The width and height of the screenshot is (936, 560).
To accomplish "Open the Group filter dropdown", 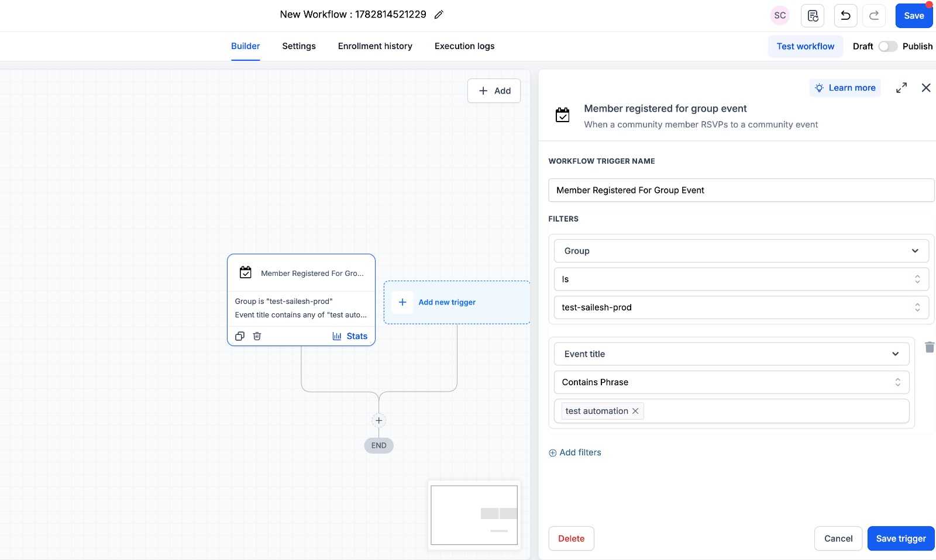I will pos(741,251).
